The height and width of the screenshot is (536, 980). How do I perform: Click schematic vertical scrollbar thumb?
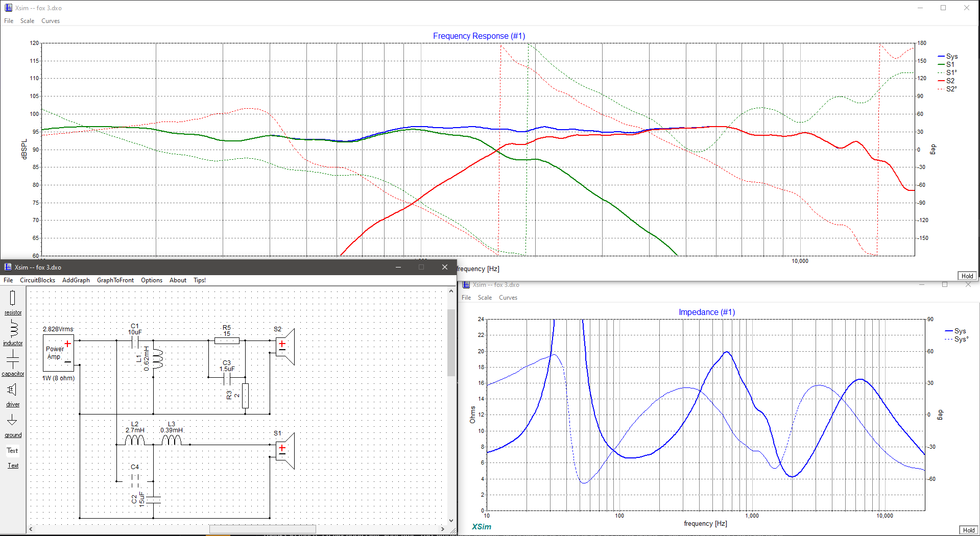pos(451,343)
